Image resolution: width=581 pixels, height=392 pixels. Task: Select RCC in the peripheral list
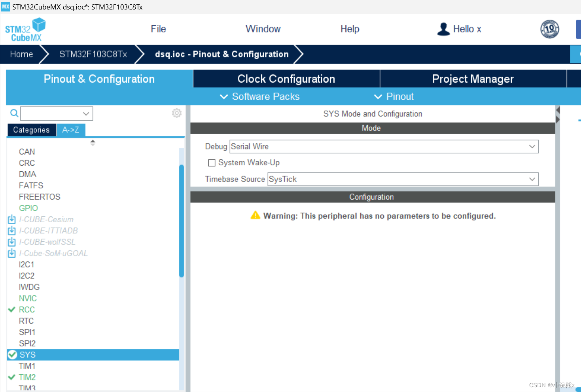tap(27, 310)
